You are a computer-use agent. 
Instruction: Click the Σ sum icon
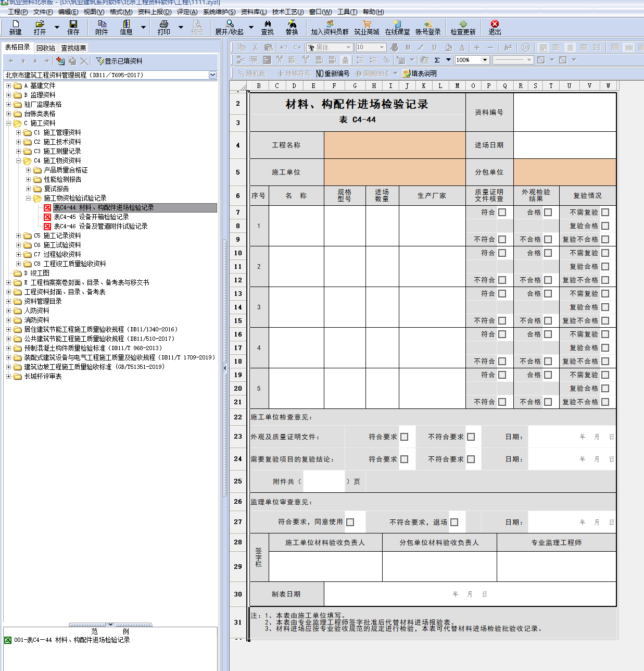437,60
